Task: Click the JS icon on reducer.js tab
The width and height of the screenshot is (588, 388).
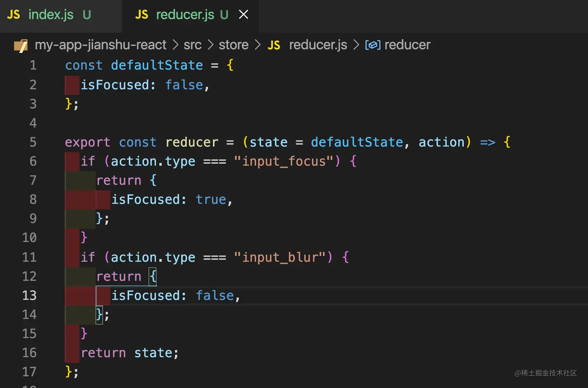Action: (142, 15)
